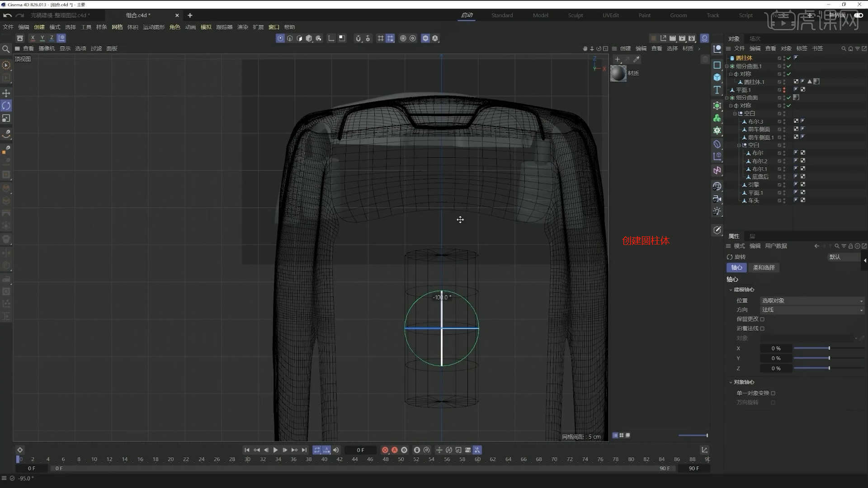Image resolution: width=868 pixels, height=488 pixels.
Task: Click the eyedropper icon in material manager
Action: [637, 59]
